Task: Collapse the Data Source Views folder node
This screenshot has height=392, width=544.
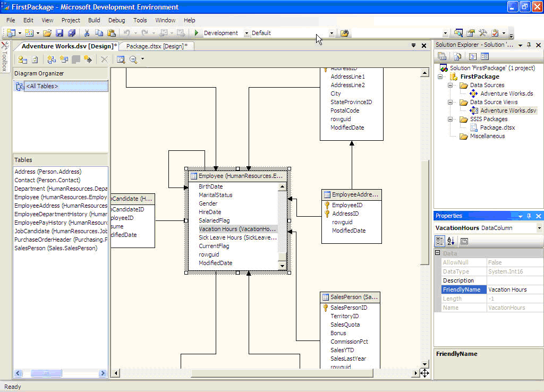Action: click(450, 102)
